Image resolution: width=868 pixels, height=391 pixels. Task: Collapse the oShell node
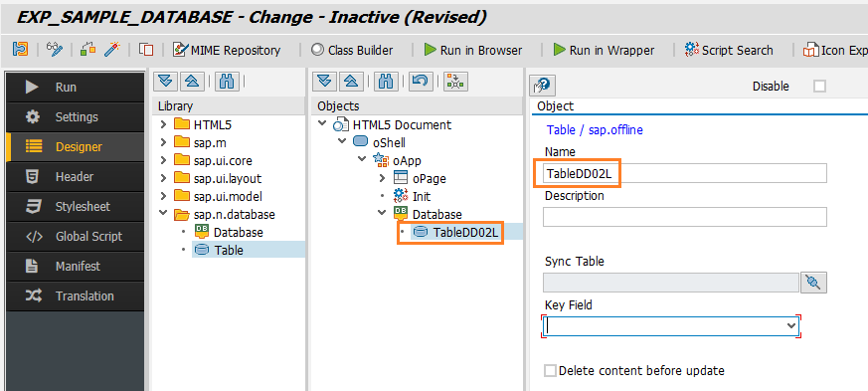pyautogui.click(x=343, y=142)
